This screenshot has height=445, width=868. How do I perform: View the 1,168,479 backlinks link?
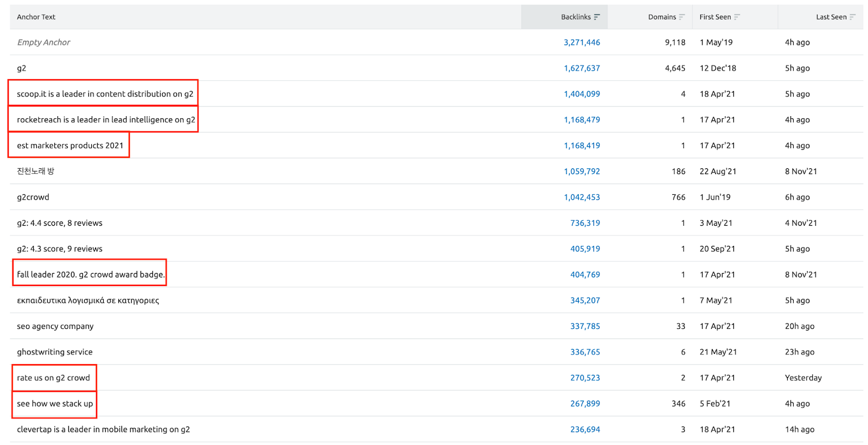pos(582,120)
